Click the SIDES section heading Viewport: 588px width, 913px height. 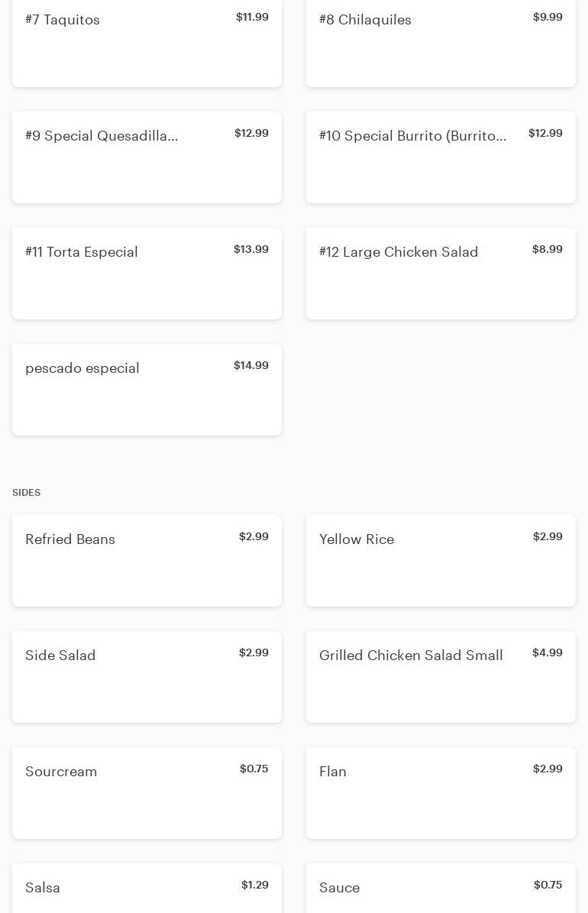click(x=27, y=493)
